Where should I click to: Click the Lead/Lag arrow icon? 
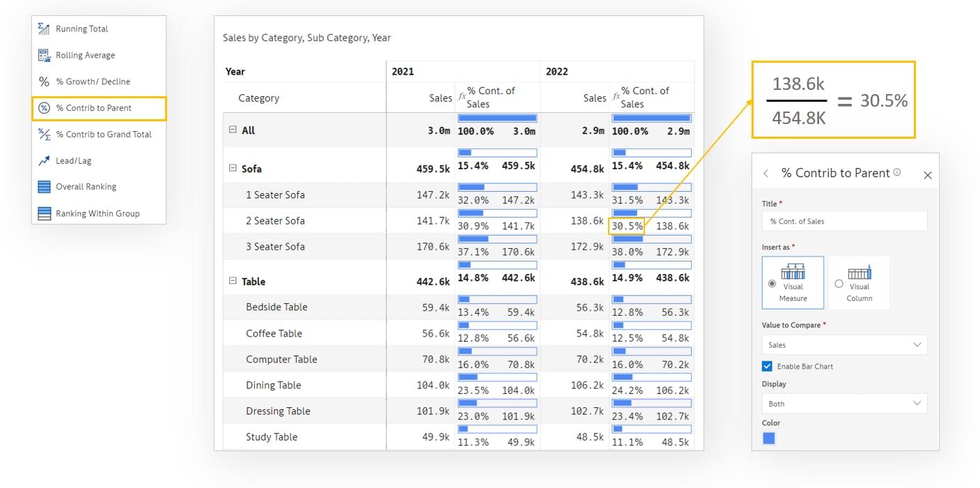[x=44, y=160]
